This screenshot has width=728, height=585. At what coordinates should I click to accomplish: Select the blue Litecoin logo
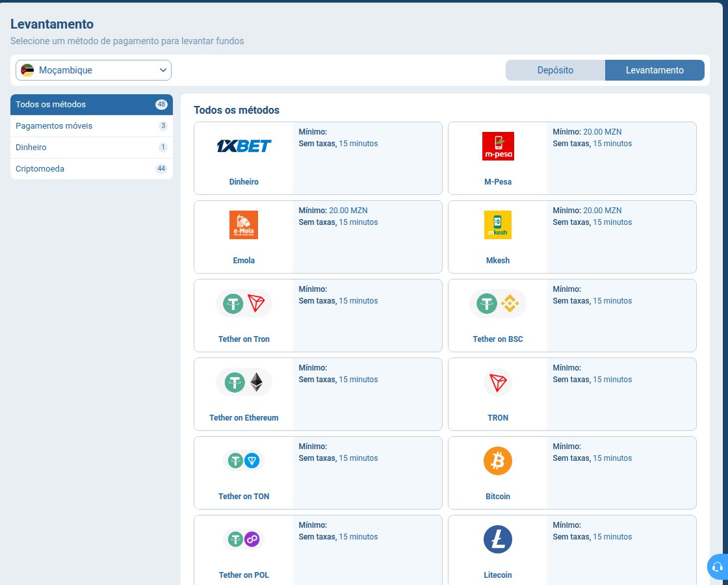(x=498, y=539)
